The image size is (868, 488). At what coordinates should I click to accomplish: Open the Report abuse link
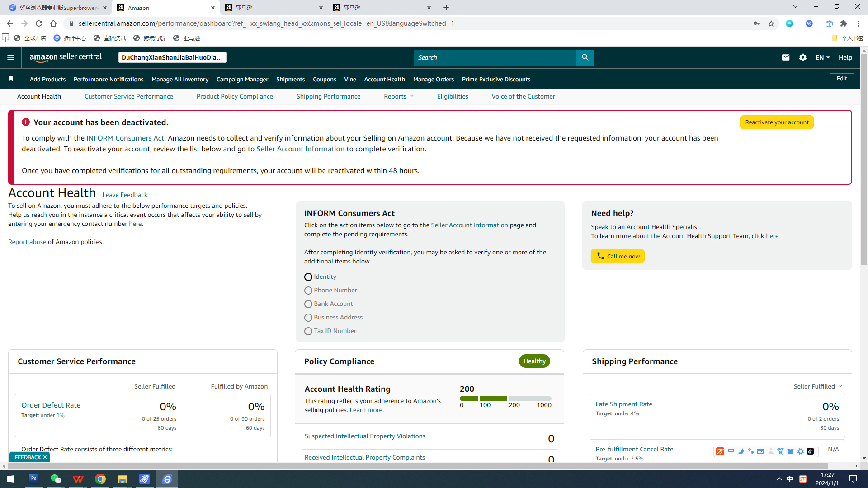tap(27, 242)
